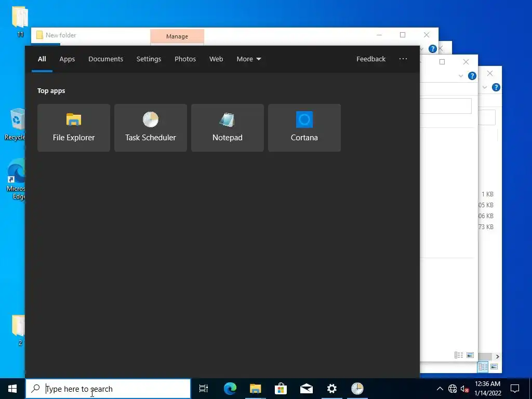
Task: Select the desktop folder named 2
Action: point(19,330)
